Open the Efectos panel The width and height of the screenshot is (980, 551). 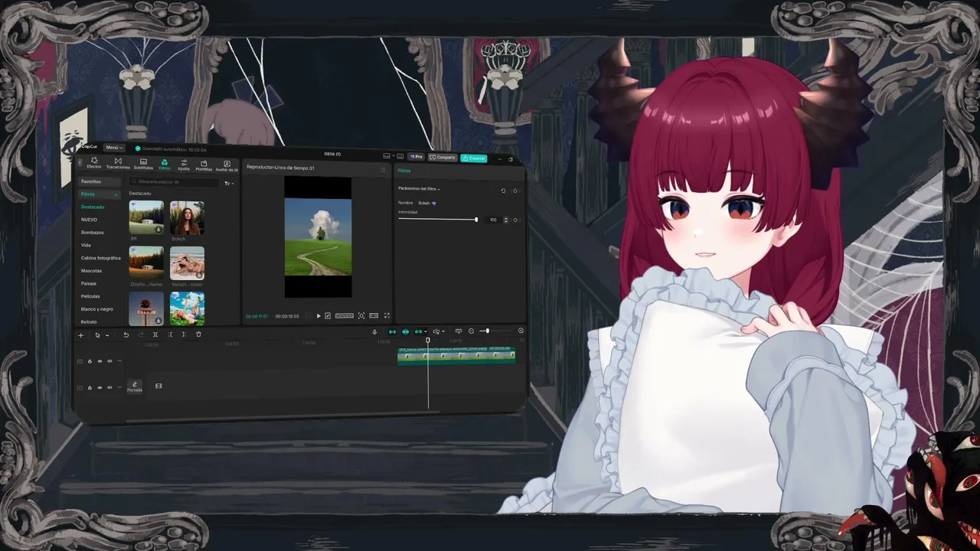(94, 164)
